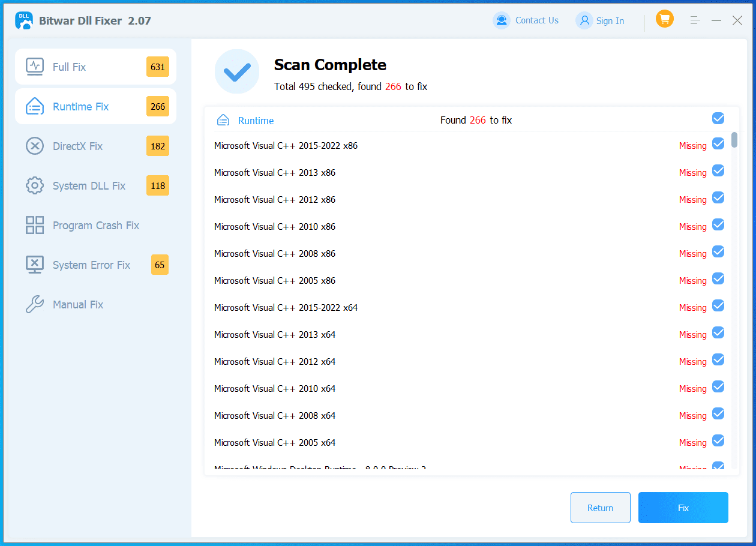Click the Sign In user avatar icon

tap(584, 20)
